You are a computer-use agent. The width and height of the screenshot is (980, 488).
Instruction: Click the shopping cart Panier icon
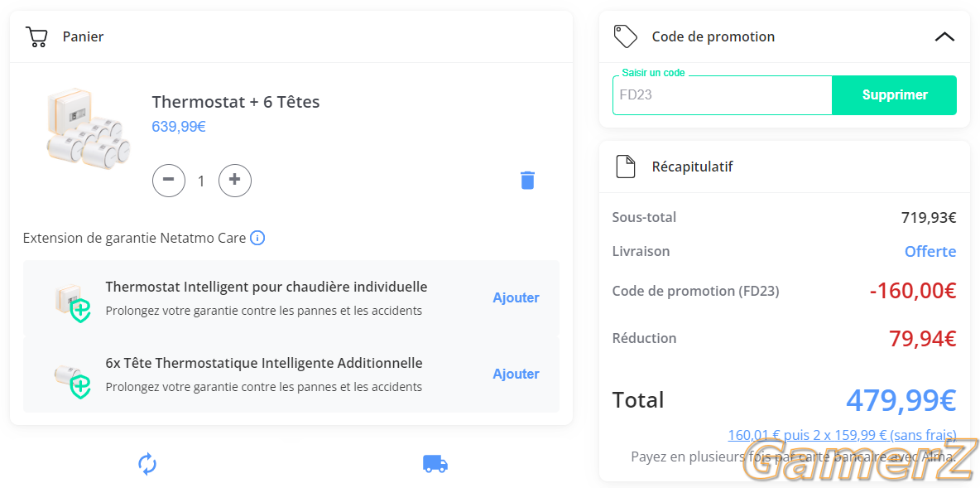pos(36,37)
